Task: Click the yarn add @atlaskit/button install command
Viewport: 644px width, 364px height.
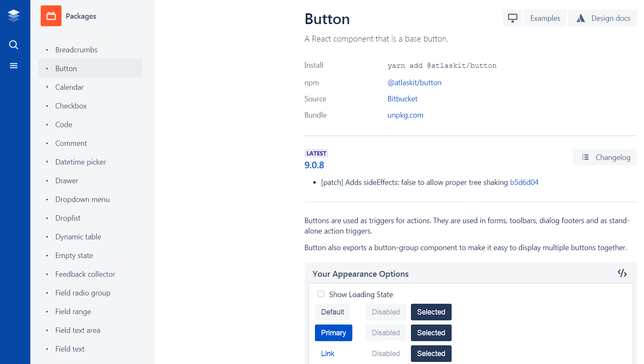Action: tap(442, 66)
